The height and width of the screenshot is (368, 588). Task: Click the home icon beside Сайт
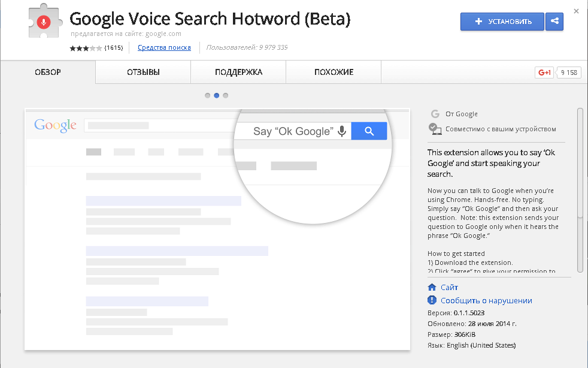point(432,288)
